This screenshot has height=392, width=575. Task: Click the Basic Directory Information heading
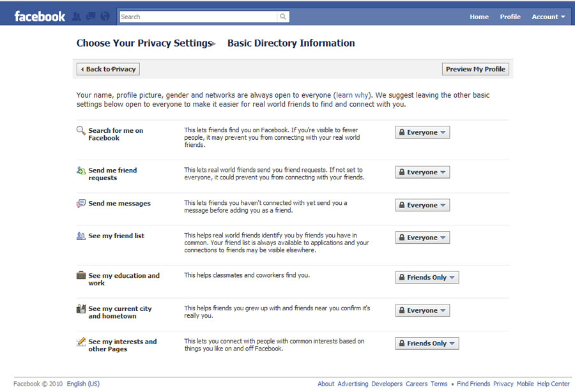[291, 43]
